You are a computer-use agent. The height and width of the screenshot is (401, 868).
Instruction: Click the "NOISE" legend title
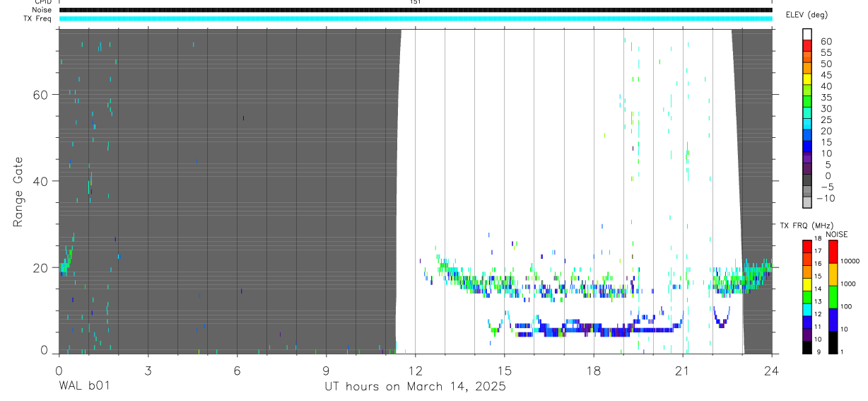tap(836, 234)
